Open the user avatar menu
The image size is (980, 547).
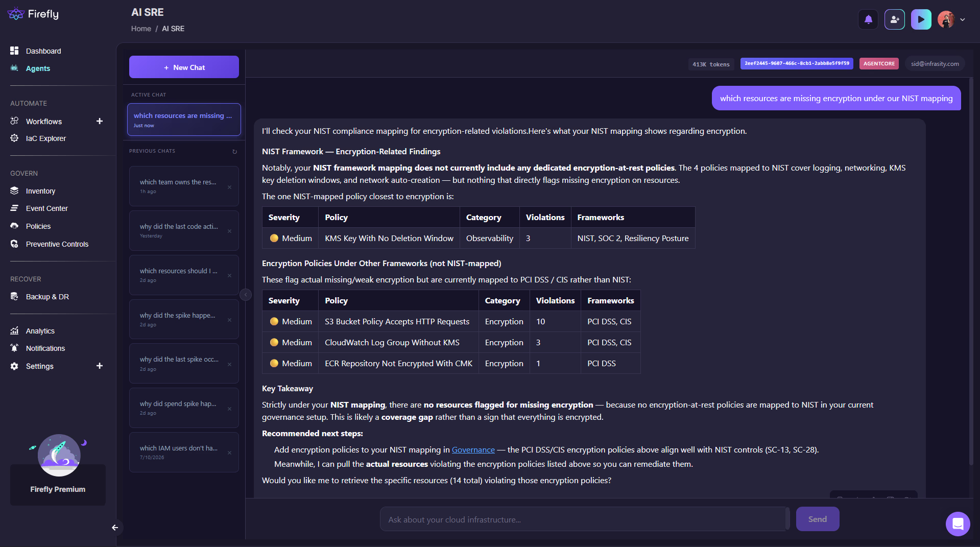946,20
